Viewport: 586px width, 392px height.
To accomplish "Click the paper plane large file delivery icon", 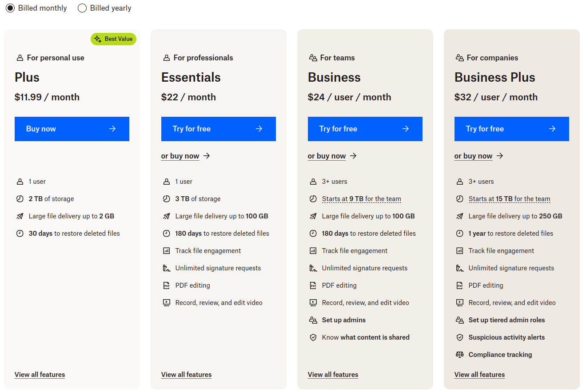I will [x=166, y=216].
